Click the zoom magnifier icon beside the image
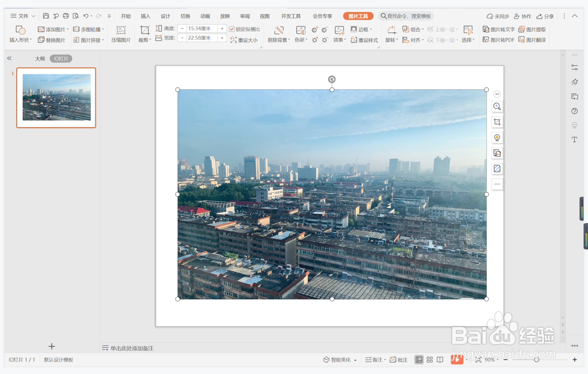This screenshot has height=374, width=588. click(497, 106)
